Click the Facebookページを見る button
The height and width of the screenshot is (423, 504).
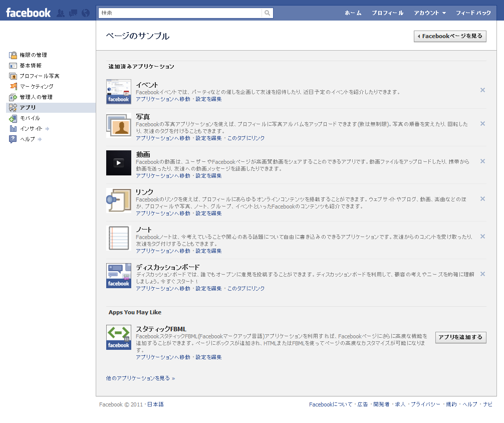(450, 37)
